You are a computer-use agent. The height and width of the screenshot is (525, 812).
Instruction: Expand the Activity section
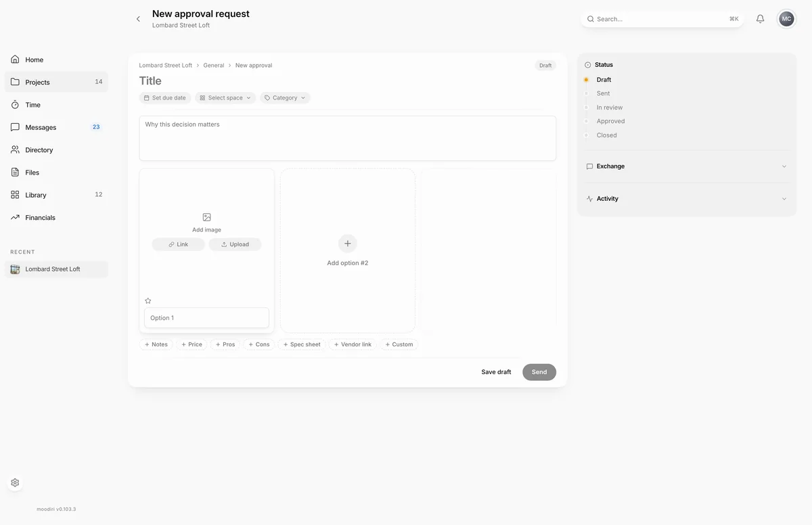click(687, 199)
